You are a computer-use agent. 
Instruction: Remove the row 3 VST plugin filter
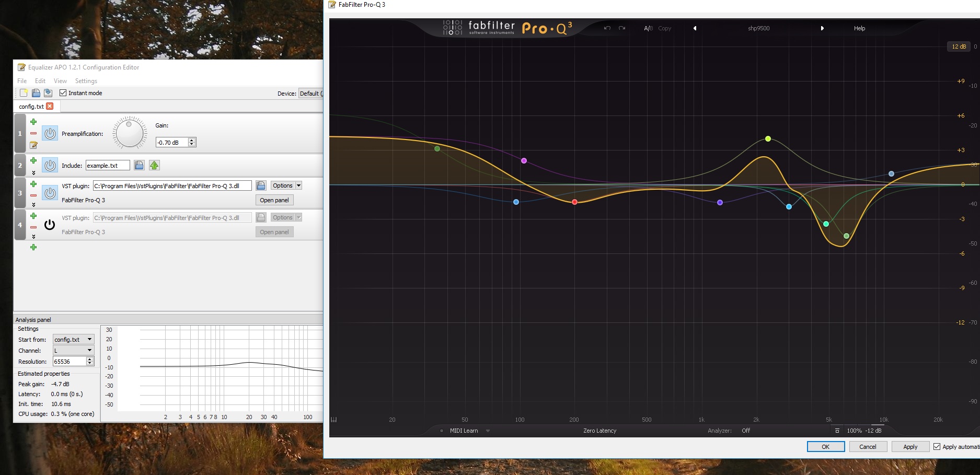coord(33,195)
